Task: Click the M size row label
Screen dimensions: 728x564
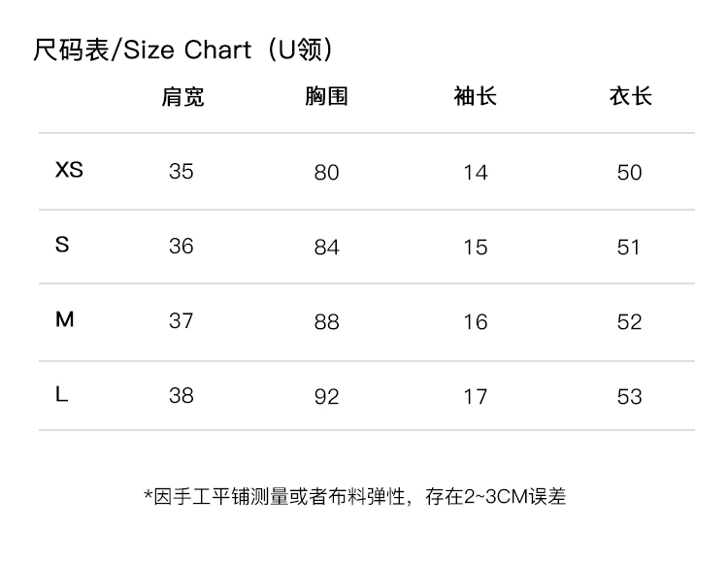Action: pos(64,319)
